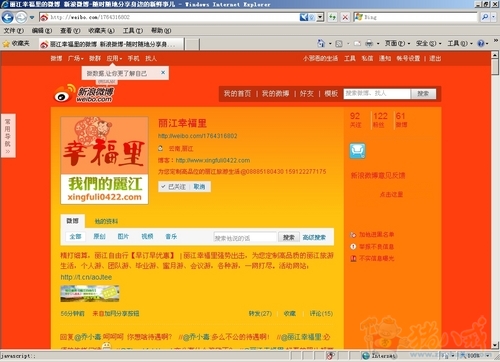500x362 pixels.
Task: Open the 收藏夹 favorites star button
Action: (x=16, y=43)
